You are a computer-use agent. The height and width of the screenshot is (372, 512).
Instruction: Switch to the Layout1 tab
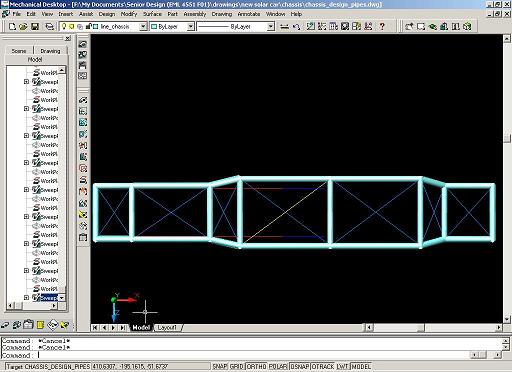pos(167,327)
